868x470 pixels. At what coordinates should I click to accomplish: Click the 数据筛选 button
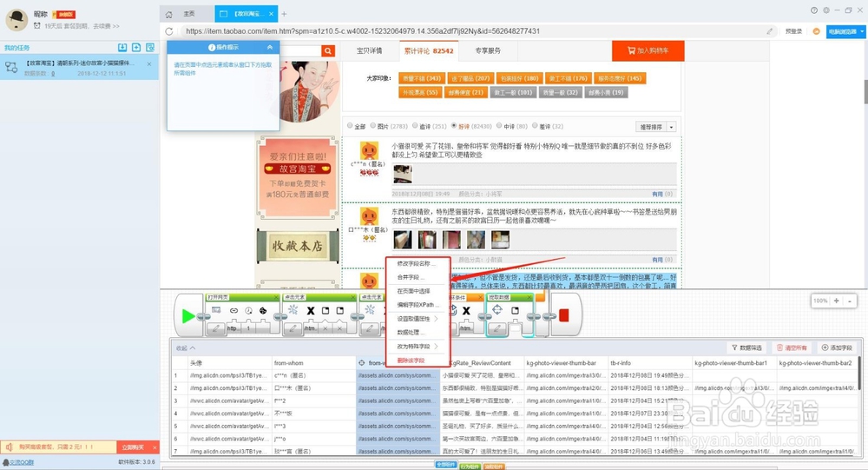pos(746,348)
